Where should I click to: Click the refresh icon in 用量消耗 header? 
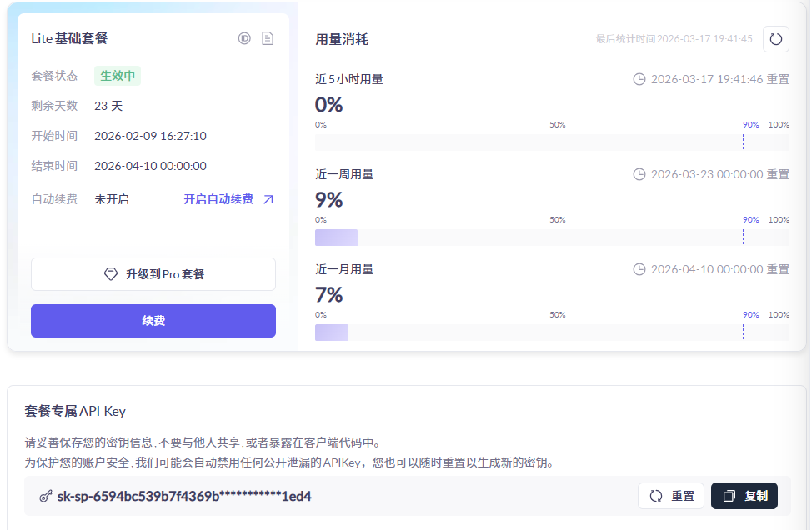(775, 39)
